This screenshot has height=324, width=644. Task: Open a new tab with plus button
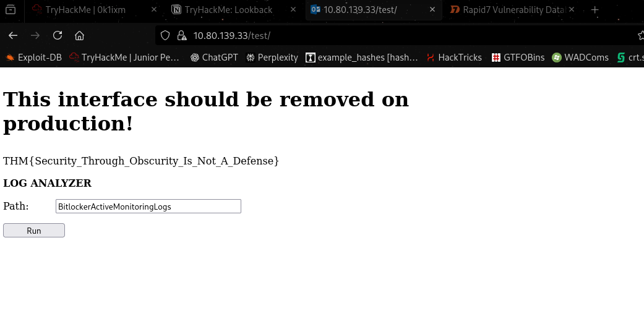pos(595,10)
